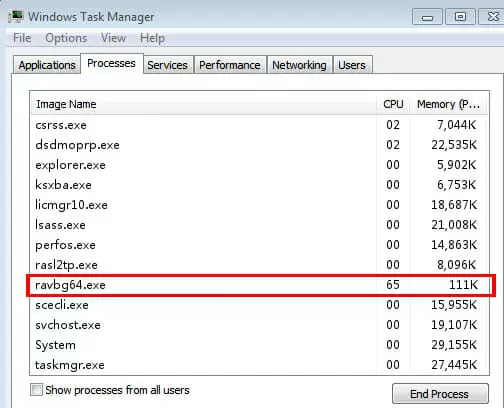The width and height of the screenshot is (504, 408).
Task: Click the End Process button
Action: (440, 394)
